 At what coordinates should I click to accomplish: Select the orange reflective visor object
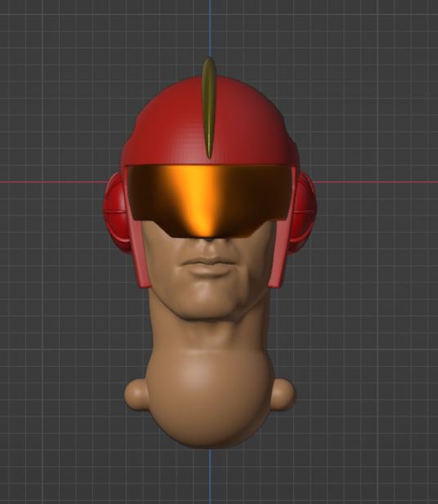[x=210, y=201]
